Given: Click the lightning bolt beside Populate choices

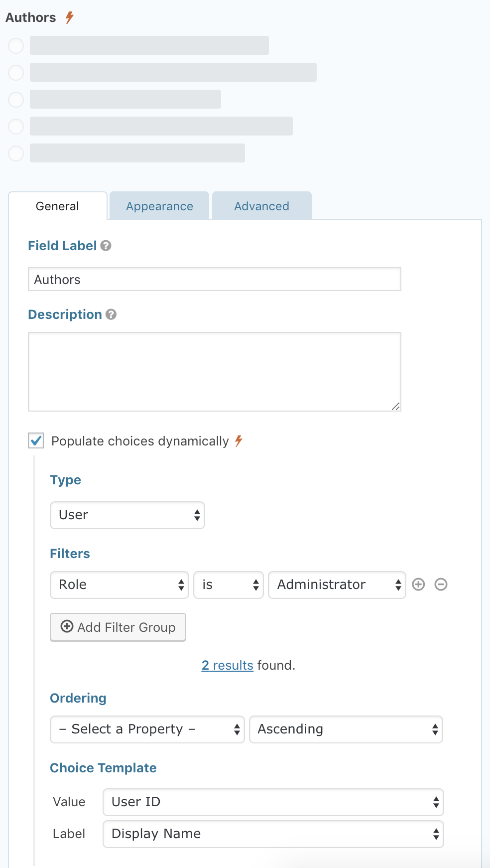Looking at the screenshot, I should point(239,440).
